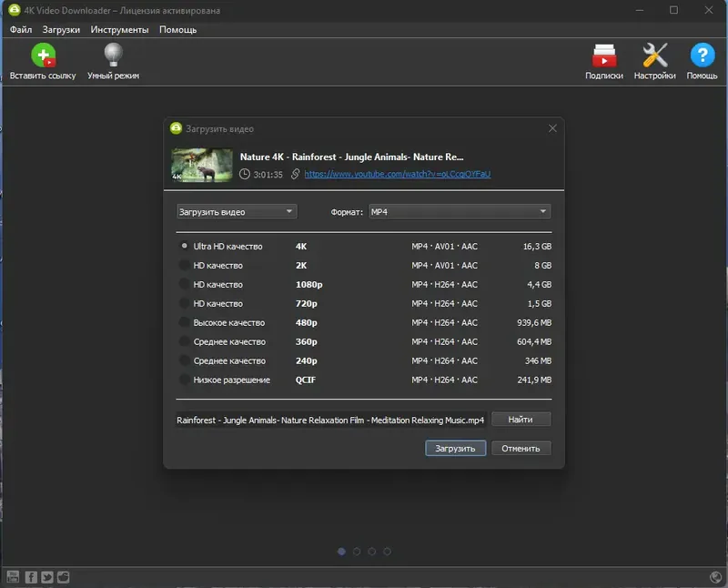728x588 pixels.
Task: Click the globe icon in status bar
Action: [716, 577]
